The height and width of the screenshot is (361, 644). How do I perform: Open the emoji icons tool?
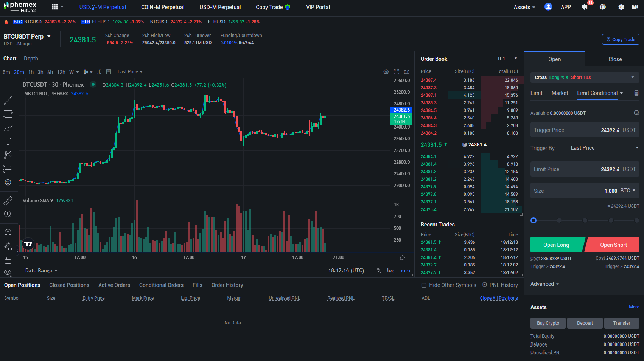8,182
